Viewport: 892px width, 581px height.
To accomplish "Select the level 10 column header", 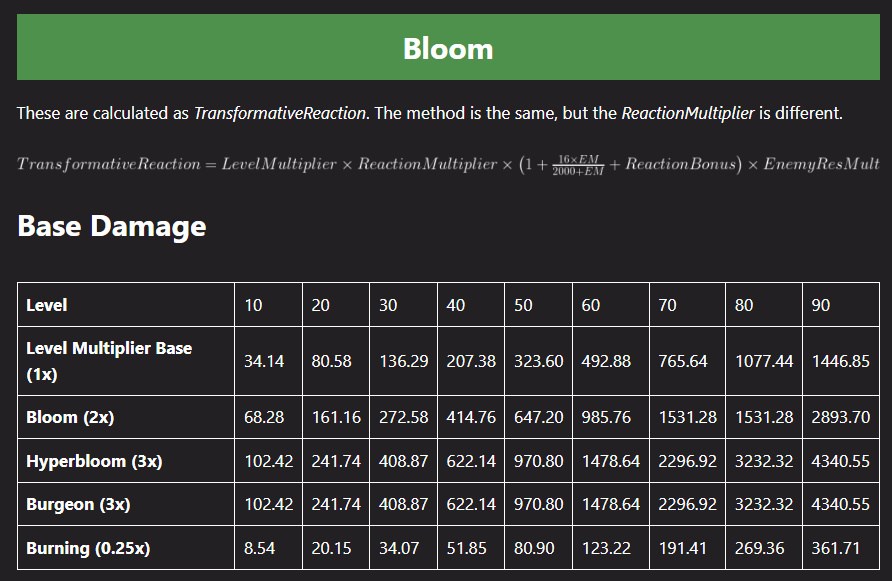I will 269,305.
